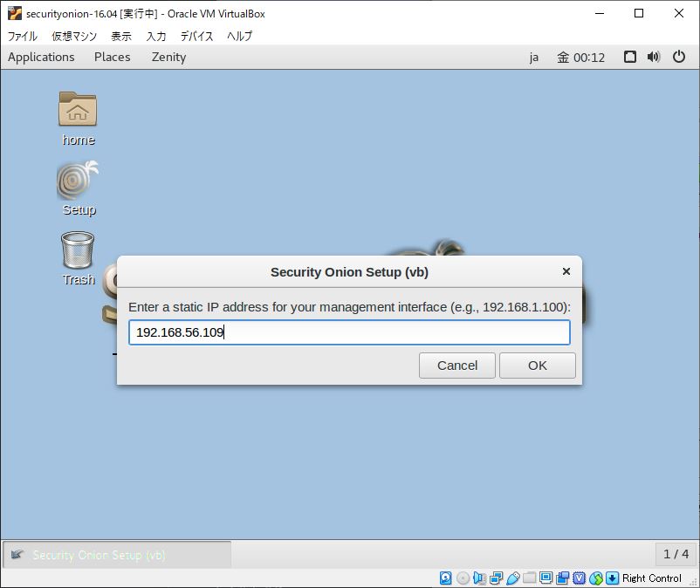Select Security Onion Setup (vb) taskbar item
Screen dimensions: 700x588
117,555
